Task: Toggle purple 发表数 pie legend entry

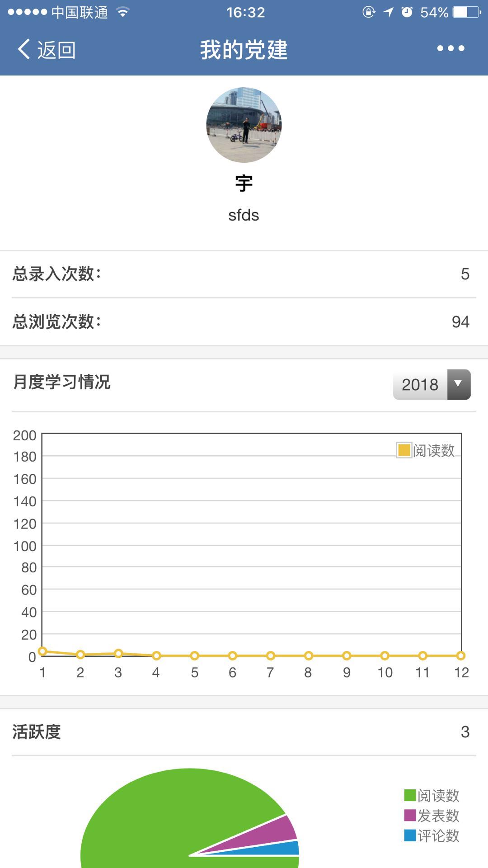Action: click(432, 816)
